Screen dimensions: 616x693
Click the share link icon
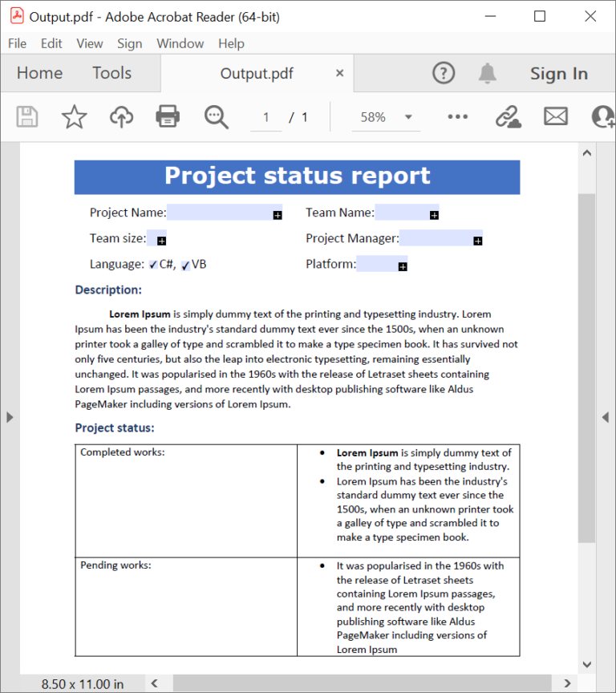(x=507, y=117)
